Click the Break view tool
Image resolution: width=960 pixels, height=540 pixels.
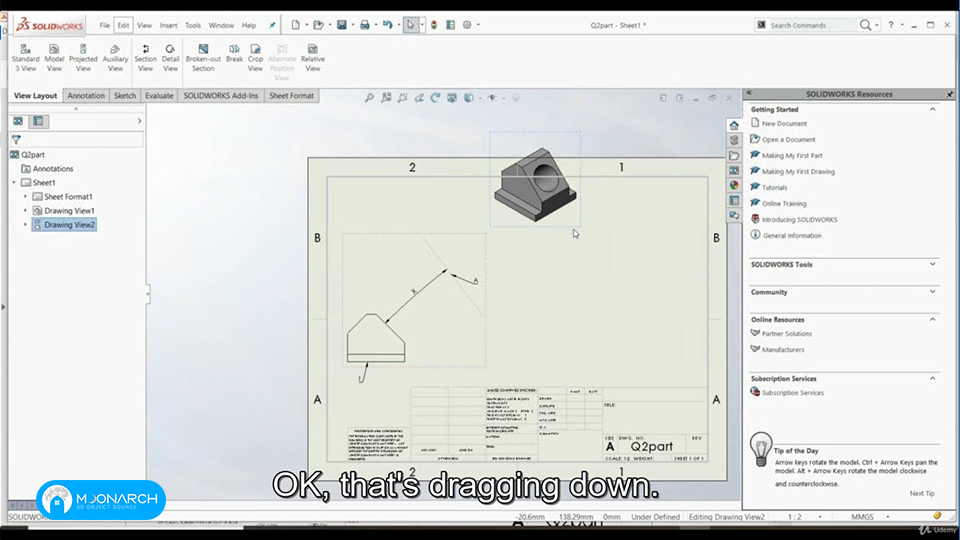[x=234, y=53]
